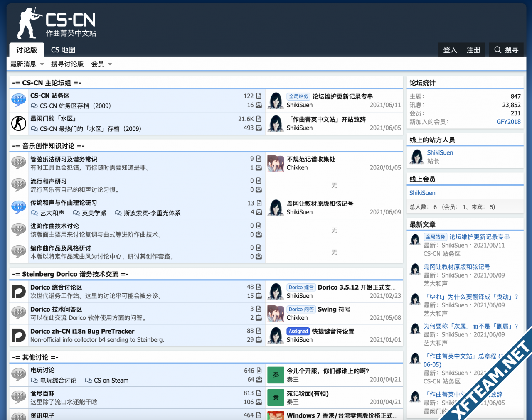Open 为何要称「次属」而不是「副属」？ article

[x=471, y=326]
